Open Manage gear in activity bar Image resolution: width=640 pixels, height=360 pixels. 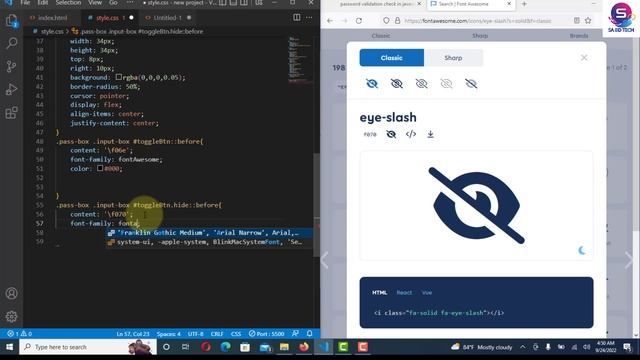11,316
